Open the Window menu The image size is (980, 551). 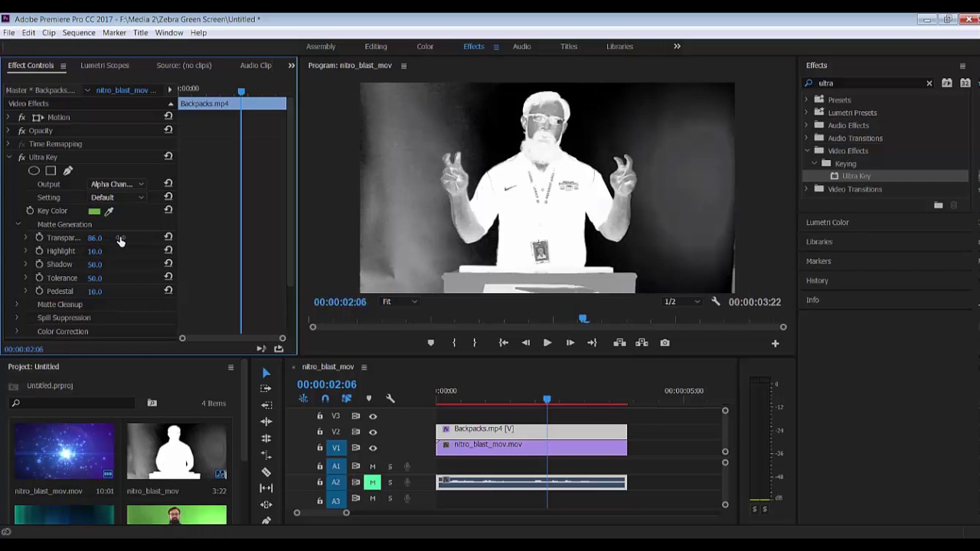pos(168,33)
